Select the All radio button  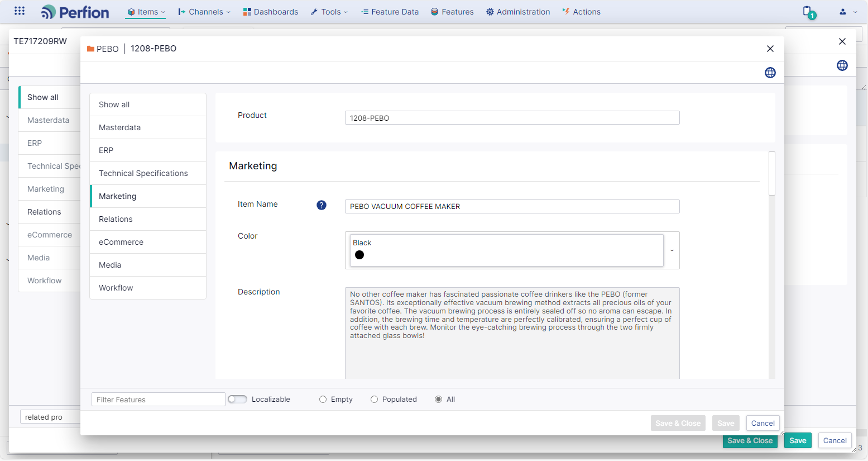[x=438, y=400]
